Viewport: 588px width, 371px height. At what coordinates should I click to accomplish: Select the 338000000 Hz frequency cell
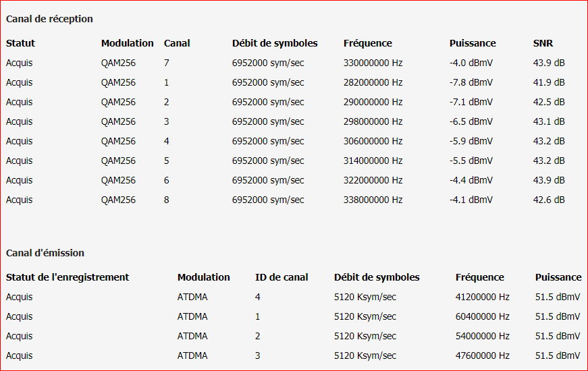tap(373, 200)
